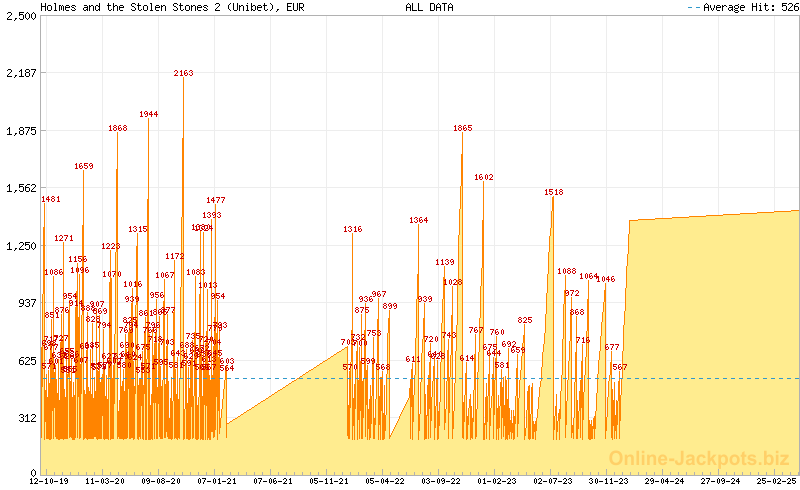Click the 1602 data label
Viewport: 800px width, 490px height.
pyautogui.click(x=484, y=177)
